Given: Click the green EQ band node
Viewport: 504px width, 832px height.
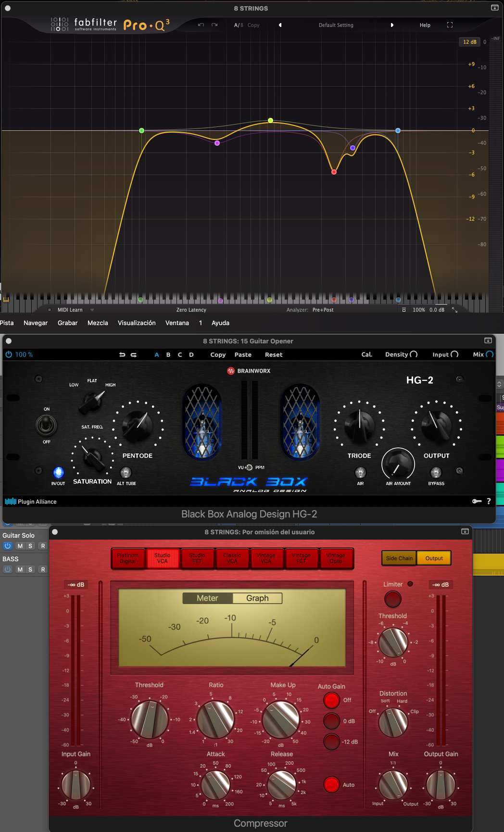Looking at the screenshot, I should [x=141, y=130].
